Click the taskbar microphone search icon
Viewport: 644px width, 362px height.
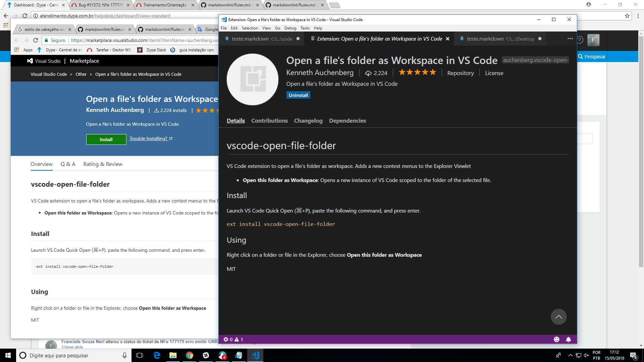(x=124, y=355)
